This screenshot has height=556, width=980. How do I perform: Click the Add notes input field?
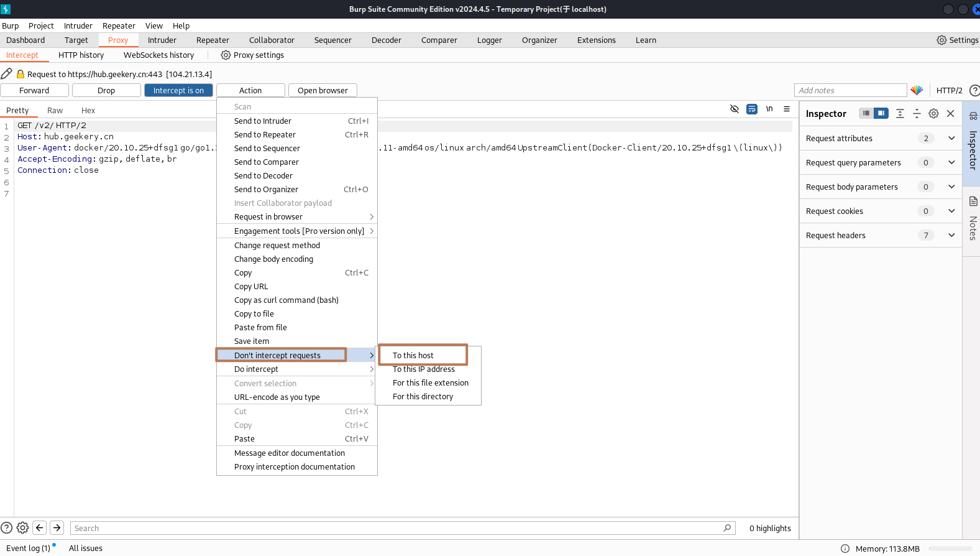[850, 90]
